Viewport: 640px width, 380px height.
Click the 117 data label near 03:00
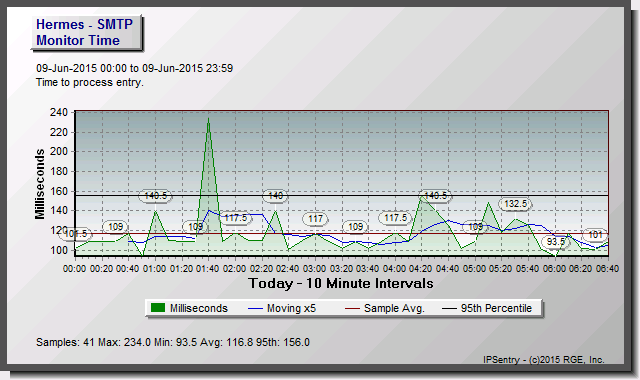[315, 219]
